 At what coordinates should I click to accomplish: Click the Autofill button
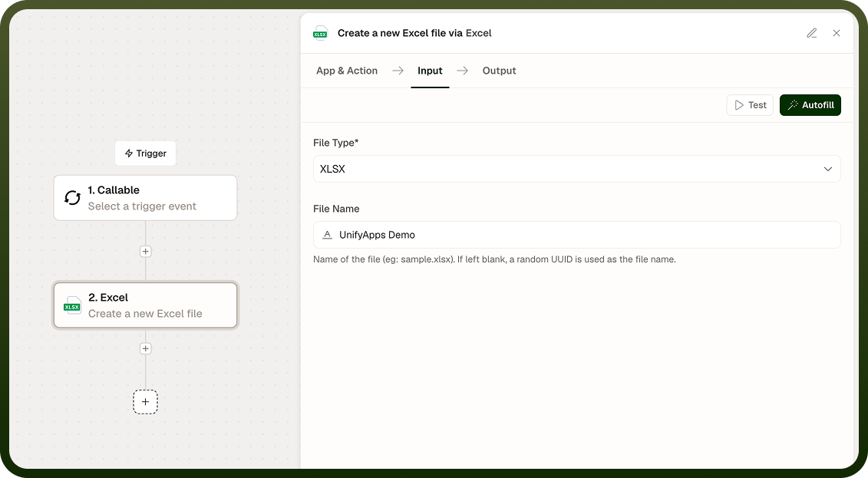(810, 105)
